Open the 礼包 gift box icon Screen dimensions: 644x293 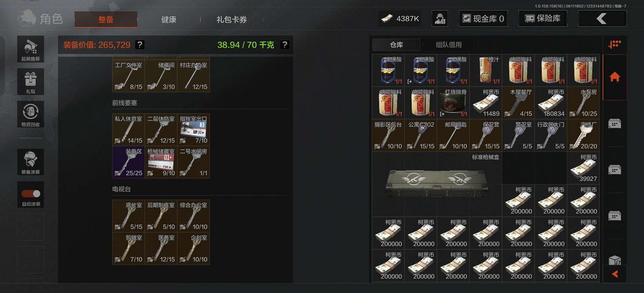pos(30,81)
